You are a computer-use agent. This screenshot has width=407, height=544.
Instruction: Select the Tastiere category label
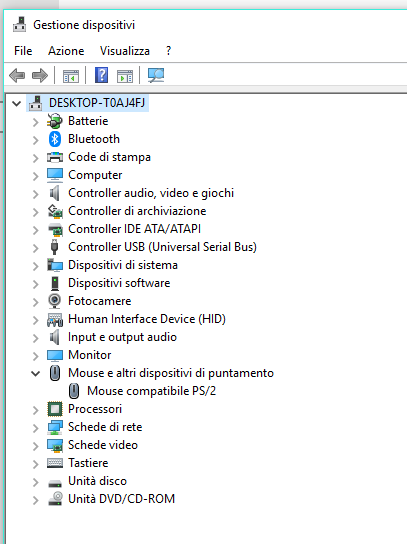[x=88, y=463]
